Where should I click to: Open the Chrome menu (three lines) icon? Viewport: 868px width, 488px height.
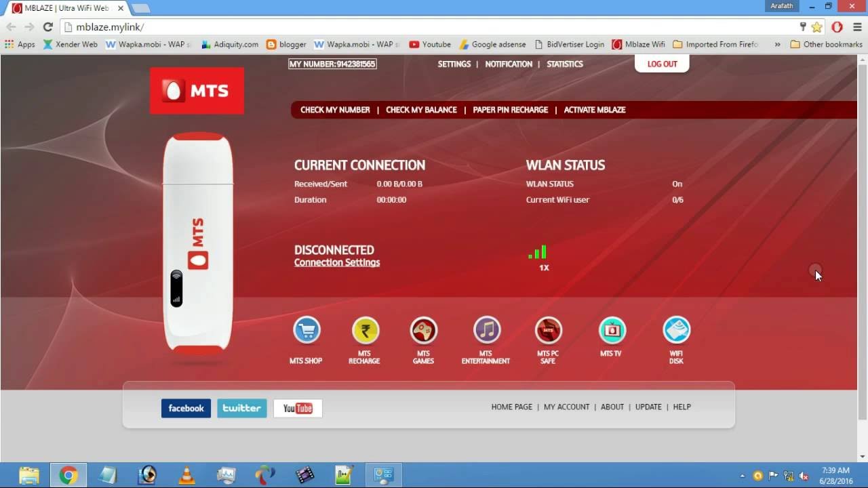(856, 27)
